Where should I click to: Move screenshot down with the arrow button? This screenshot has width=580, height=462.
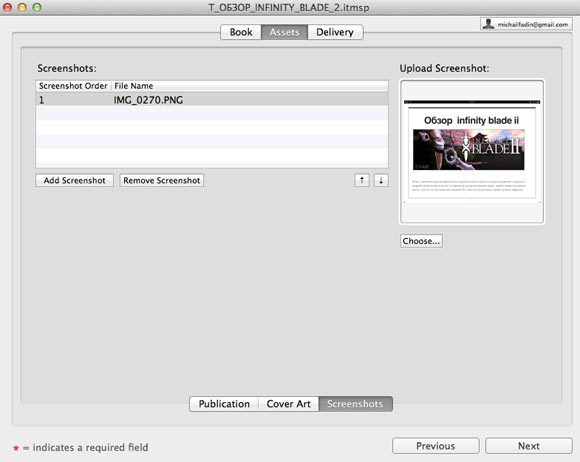(x=381, y=181)
